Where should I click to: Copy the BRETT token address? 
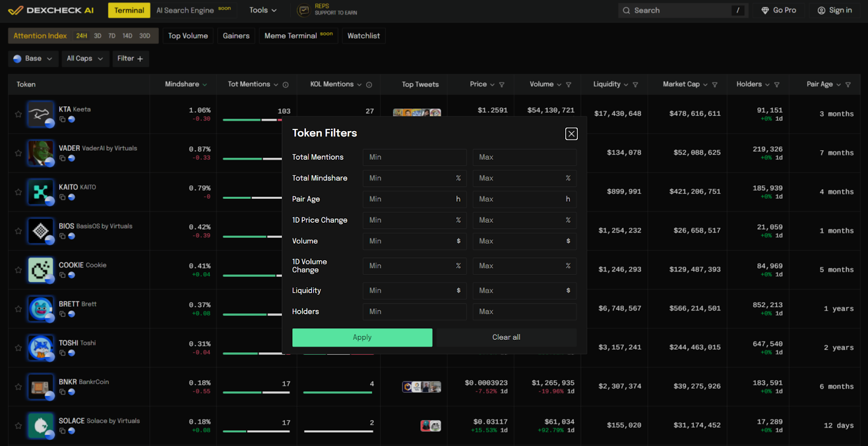[x=62, y=314]
